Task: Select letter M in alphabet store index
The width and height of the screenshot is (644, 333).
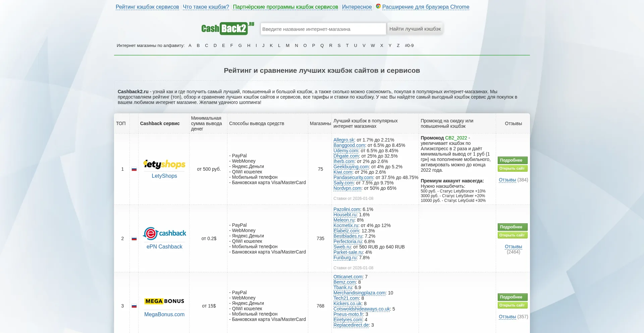Action: point(287,46)
